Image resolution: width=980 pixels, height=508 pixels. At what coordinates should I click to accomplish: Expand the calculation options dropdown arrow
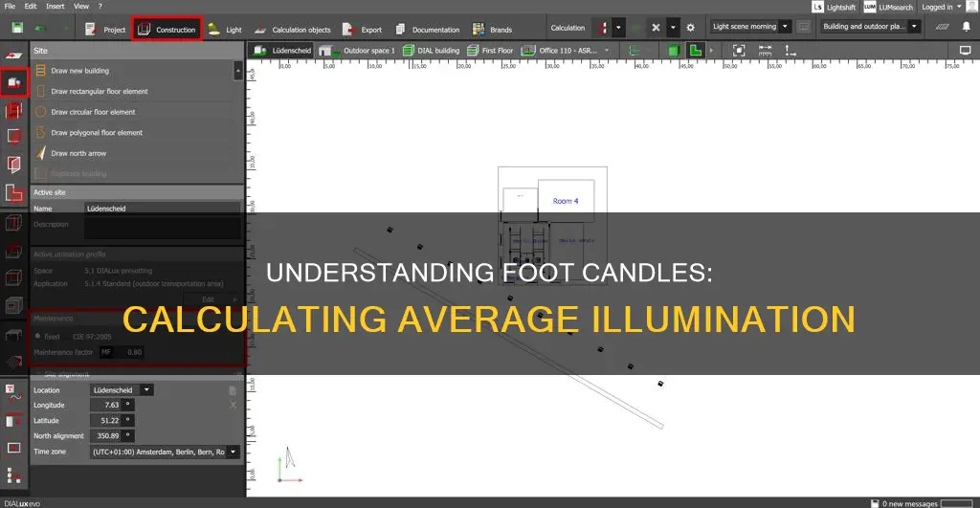(x=618, y=28)
